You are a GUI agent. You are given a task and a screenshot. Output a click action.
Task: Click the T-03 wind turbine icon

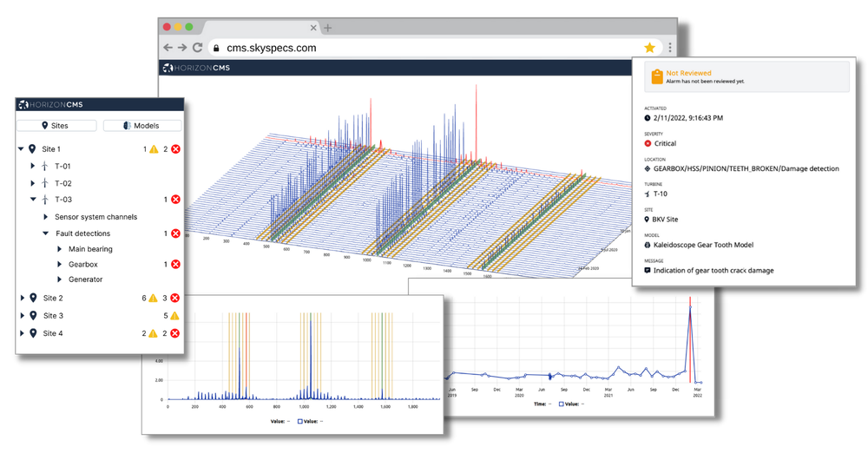(x=45, y=200)
